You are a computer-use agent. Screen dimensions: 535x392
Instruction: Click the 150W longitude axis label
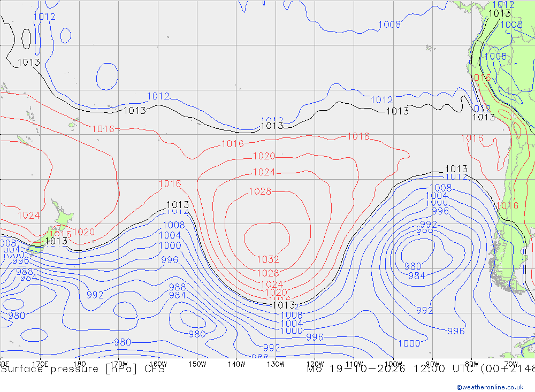tap(197, 364)
